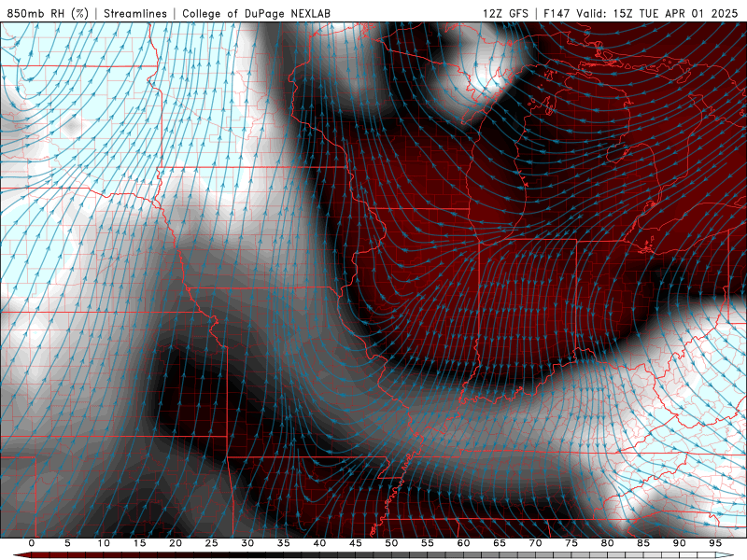Click the '30' value on color scale
This screenshot has width=747, height=560.
pyautogui.click(x=247, y=543)
